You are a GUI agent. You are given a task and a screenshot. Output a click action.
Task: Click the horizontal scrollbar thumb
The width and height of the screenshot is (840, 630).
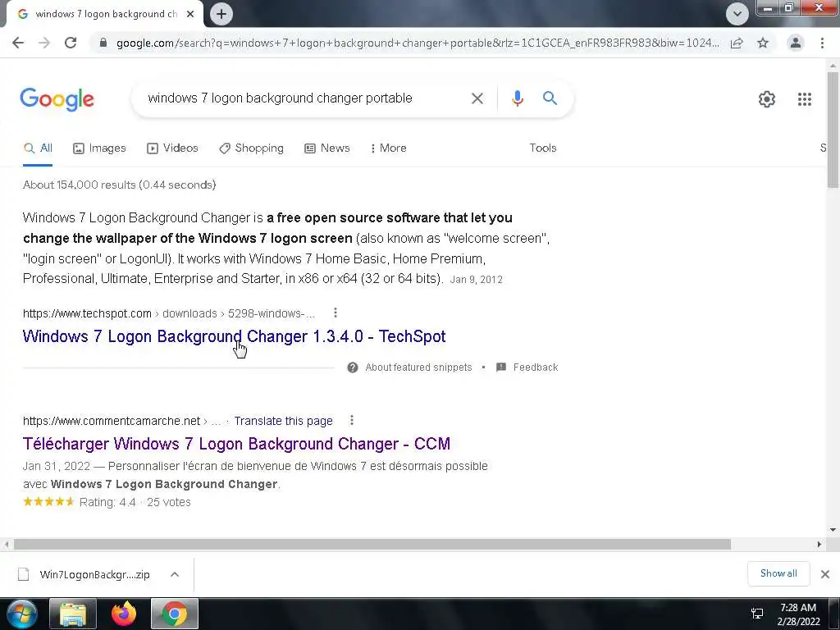[x=372, y=545]
